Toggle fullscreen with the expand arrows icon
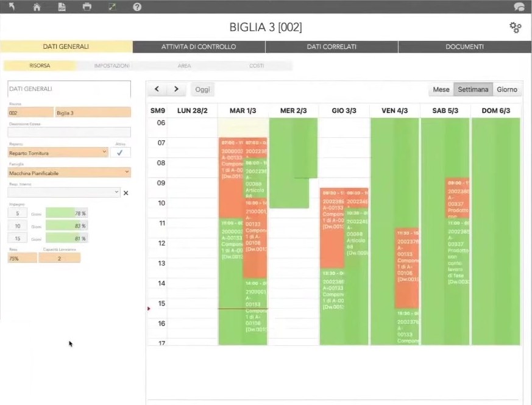Viewport: 532px width, 405px height. pos(112,7)
